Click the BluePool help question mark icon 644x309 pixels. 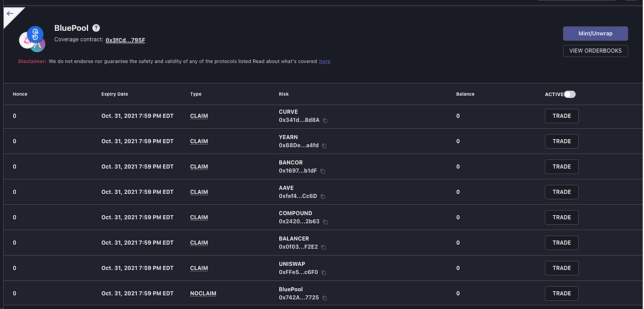coord(96,28)
